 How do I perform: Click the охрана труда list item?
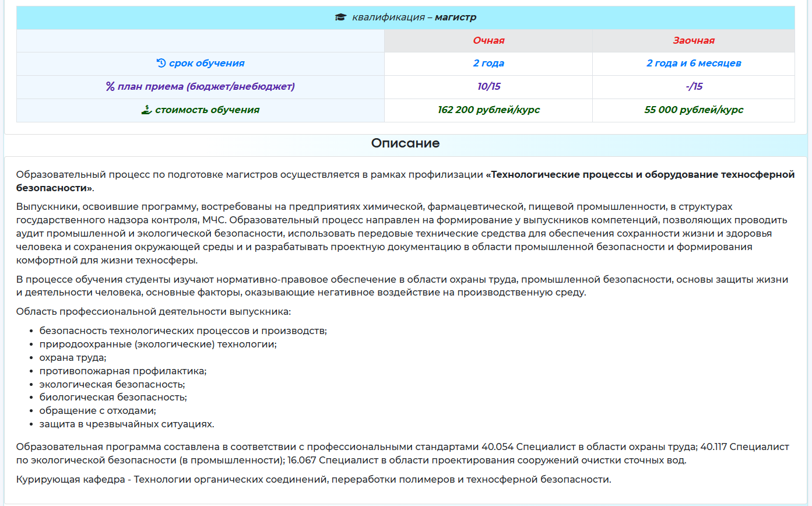click(x=73, y=358)
